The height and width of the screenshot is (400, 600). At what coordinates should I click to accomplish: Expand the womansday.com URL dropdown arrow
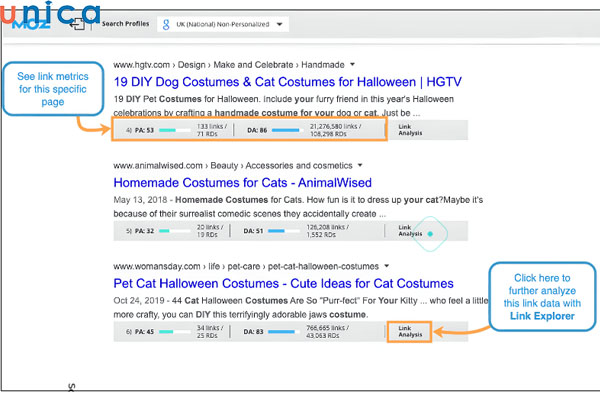387,267
